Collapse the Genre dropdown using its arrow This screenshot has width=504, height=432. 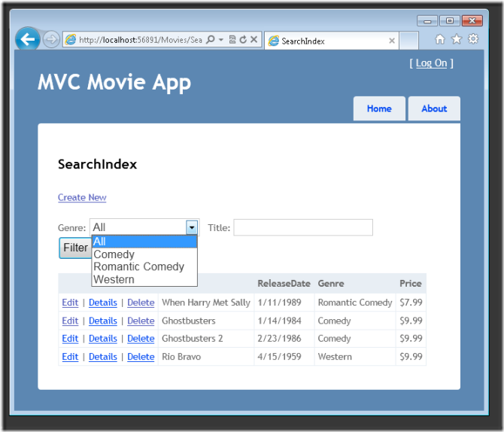192,227
